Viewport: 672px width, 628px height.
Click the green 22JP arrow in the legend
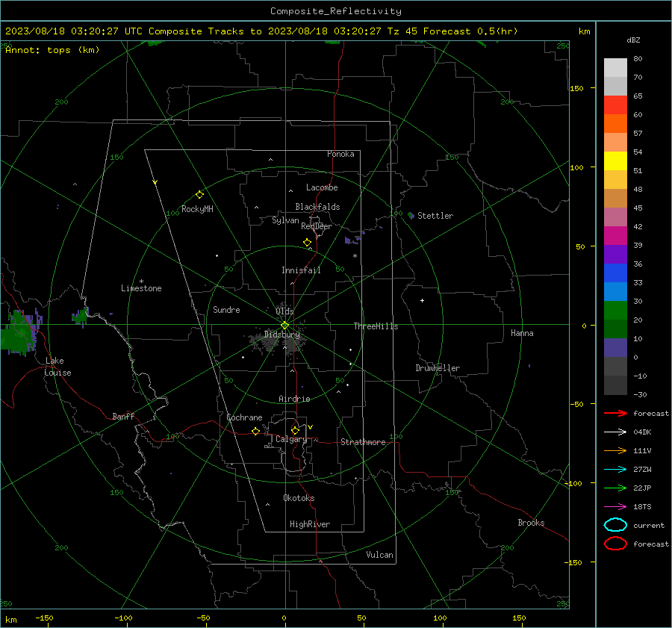tap(615, 488)
